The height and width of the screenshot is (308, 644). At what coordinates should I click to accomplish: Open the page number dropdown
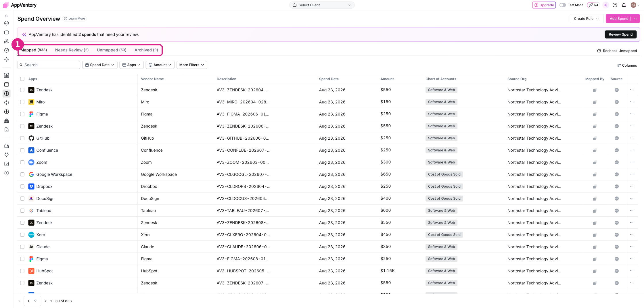point(32,301)
